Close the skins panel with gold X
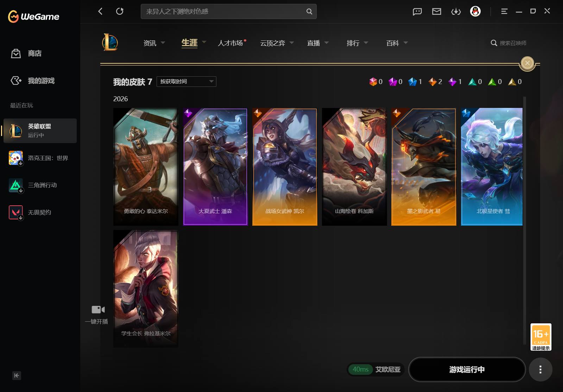Image resolution: width=563 pixels, height=392 pixels. [x=527, y=63]
